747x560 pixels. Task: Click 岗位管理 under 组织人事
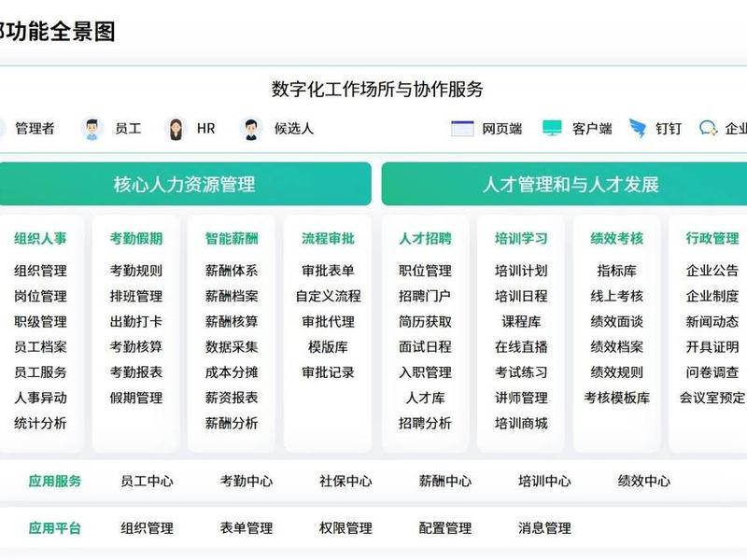(x=40, y=296)
